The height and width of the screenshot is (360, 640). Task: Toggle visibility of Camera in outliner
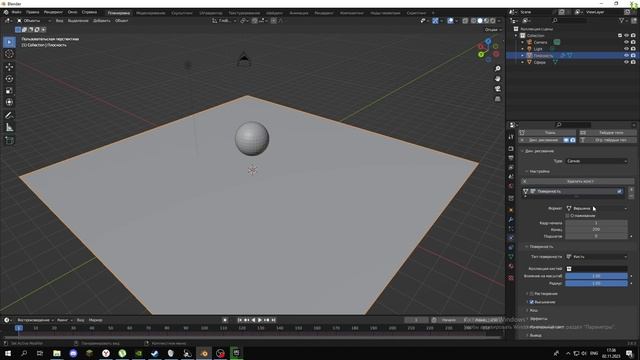pyautogui.click(x=627, y=42)
